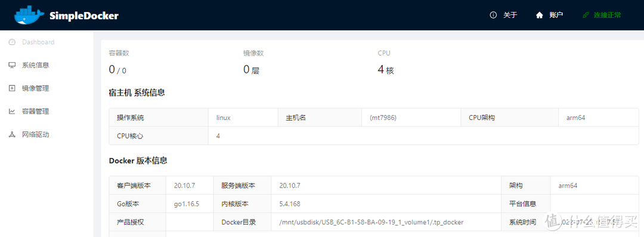Click the Go版本 label cell

(138, 204)
